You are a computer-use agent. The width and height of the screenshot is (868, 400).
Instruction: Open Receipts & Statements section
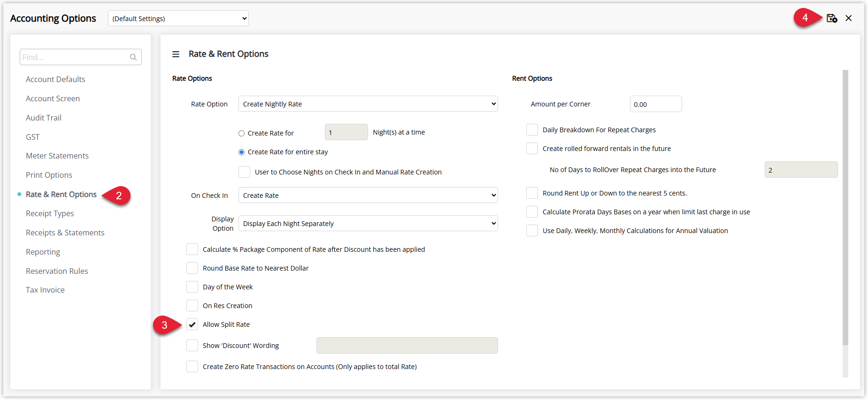coord(65,233)
